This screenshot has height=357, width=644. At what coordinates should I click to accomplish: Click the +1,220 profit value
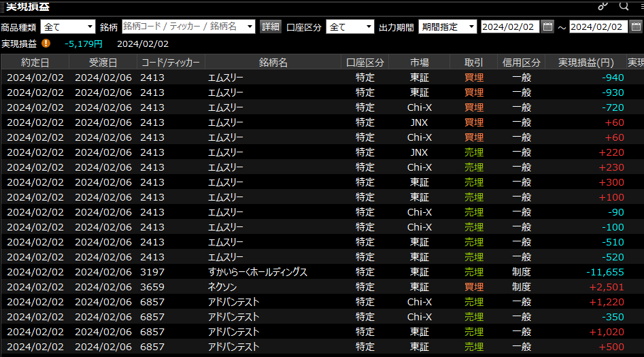[607, 302]
